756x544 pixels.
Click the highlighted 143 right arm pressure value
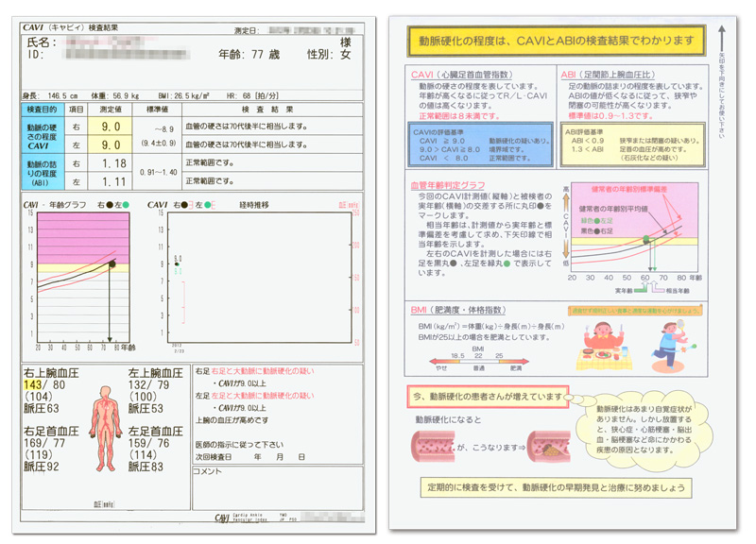point(33,384)
